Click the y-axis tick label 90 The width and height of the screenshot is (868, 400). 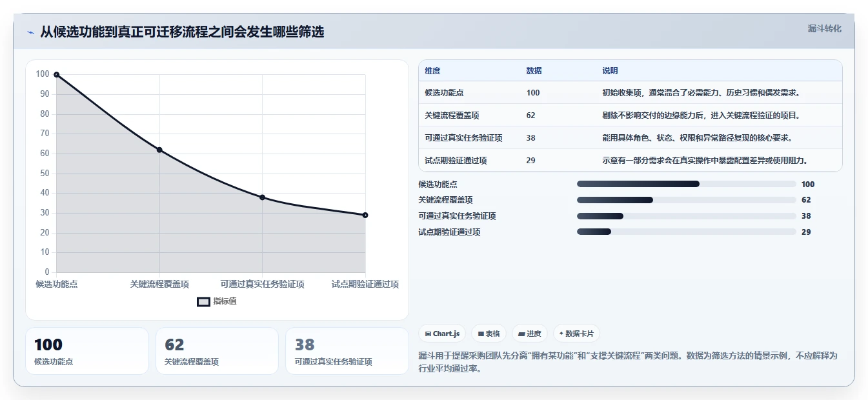(45, 94)
